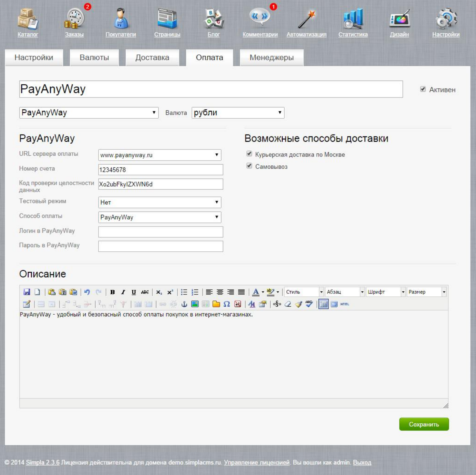The width and height of the screenshot is (476, 475).
Task: Insert special character Omega
Action: tap(227, 304)
